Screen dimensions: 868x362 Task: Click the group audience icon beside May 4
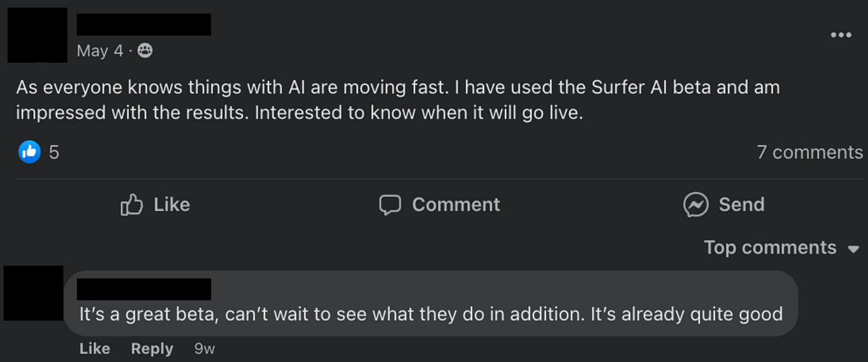pos(145,51)
